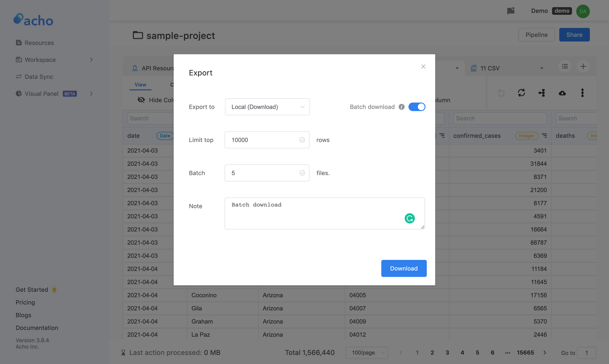Screen dimensions: 609x364
Task: Click the search box above date column
Action: click(x=150, y=119)
